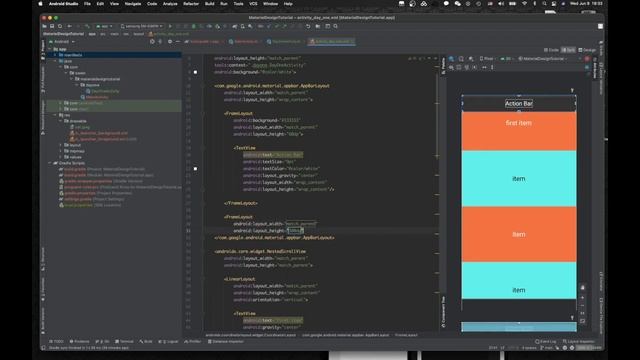Click the pan hand icon in preview
Image resolution: width=640 pixels, height=360 pixels.
pyautogui.click(x=582, y=287)
